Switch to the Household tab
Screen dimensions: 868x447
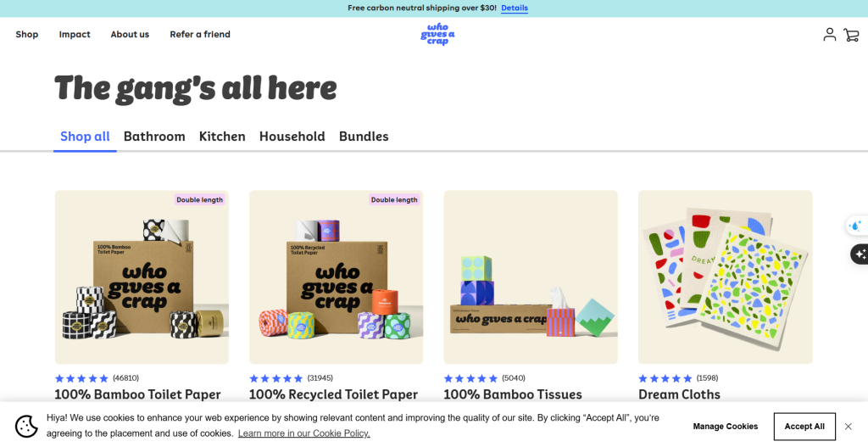point(292,137)
